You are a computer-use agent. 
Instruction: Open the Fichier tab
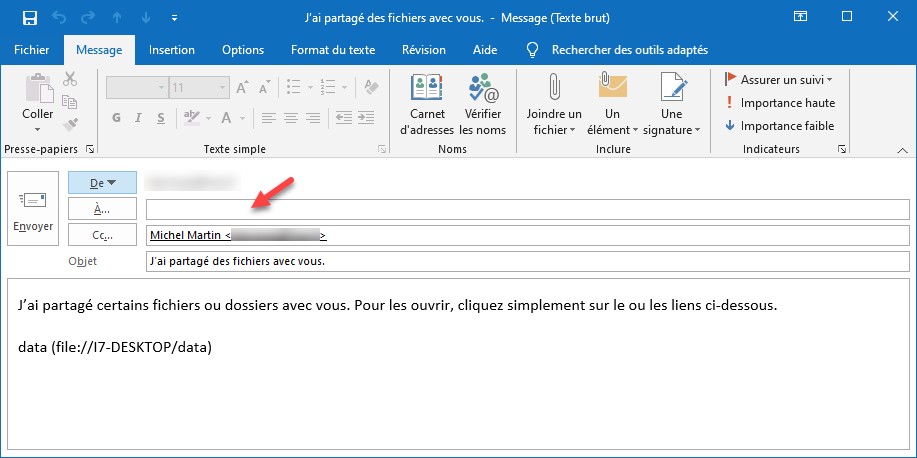point(32,50)
